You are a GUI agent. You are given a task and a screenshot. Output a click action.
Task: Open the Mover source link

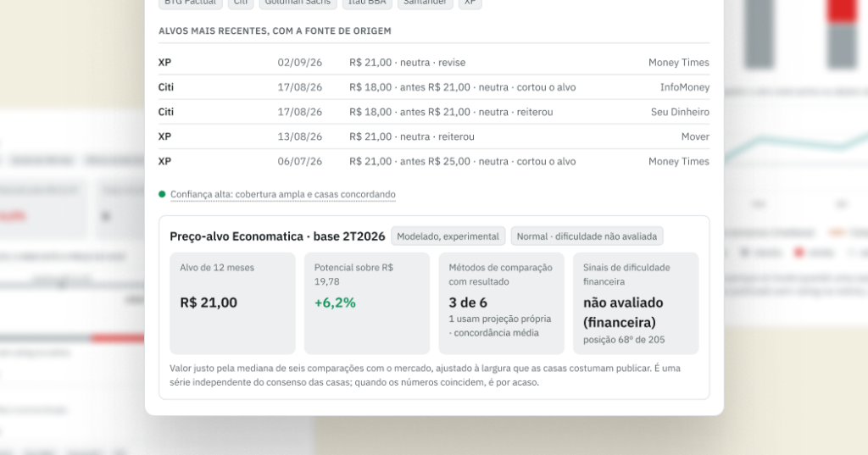(695, 136)
